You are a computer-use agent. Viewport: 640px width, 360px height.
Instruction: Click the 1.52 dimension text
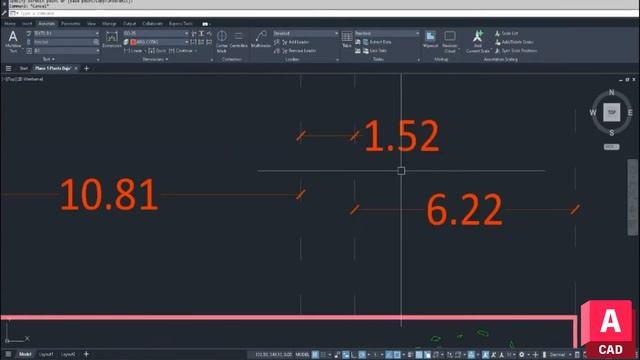click(402, 136)
